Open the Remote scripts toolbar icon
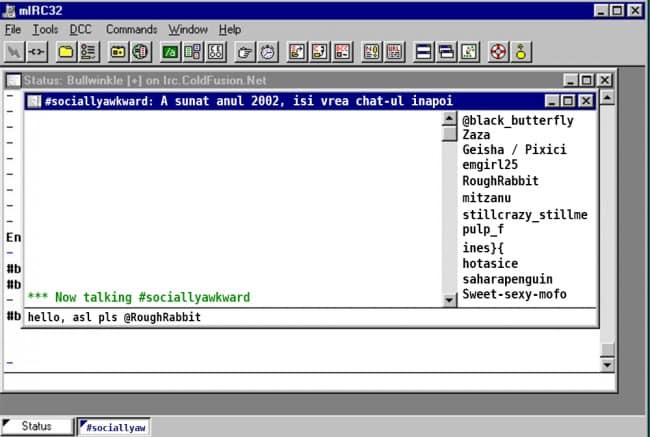 [216, 52]
